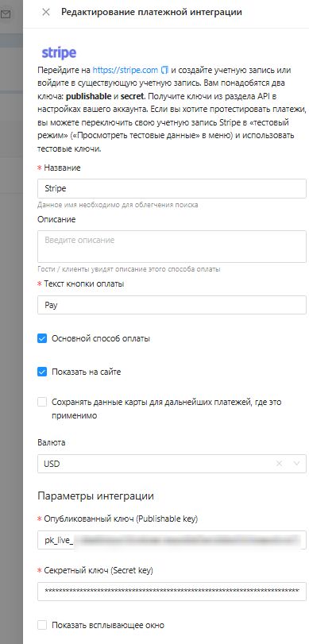Click the Secret key masked field
The image size is (309, 644).
pyautogui.click(x=172, y=591)
